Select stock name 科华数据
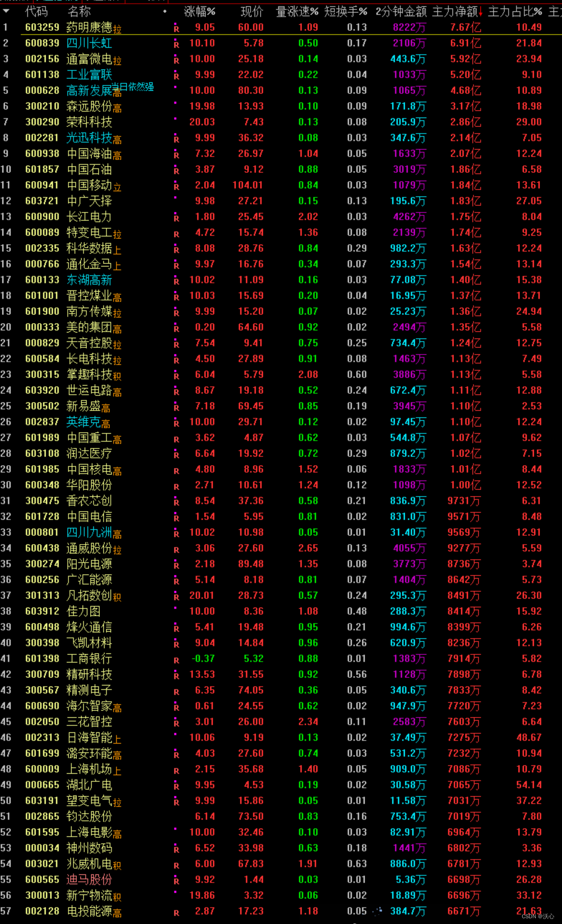 [89, 248]
